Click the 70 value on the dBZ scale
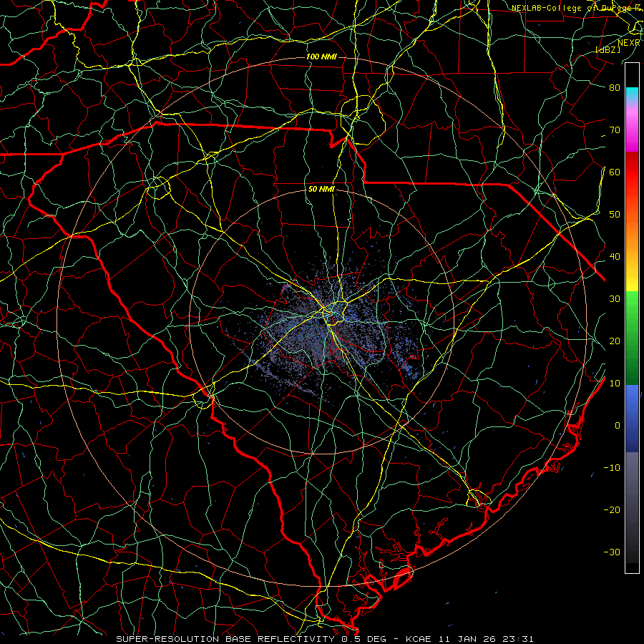 (615, 130)
